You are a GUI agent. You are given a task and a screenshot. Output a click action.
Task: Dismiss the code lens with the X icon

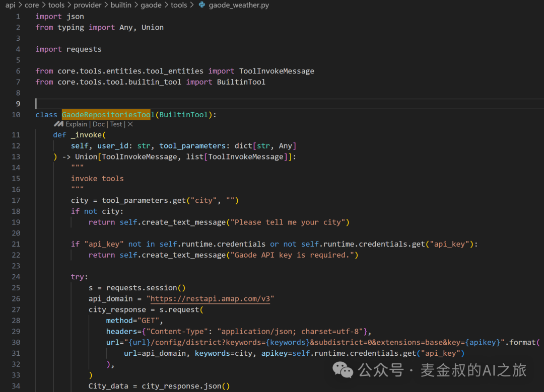[x=130, y=124]
